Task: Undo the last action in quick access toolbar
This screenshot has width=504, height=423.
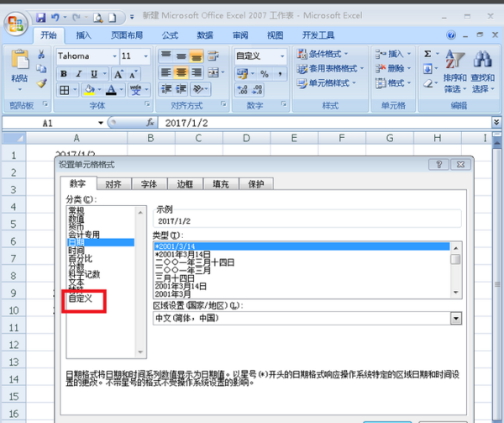Action: pyautogui.click(x=55, y=18)
